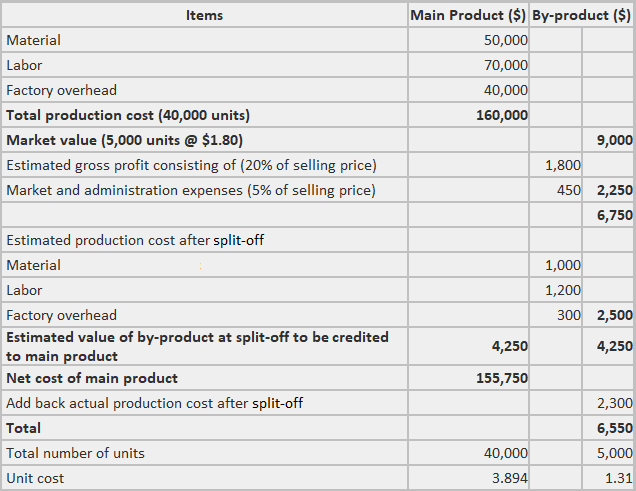Select the Main Product ($) column header
The image size is (636, 491).
coord(468,15)
